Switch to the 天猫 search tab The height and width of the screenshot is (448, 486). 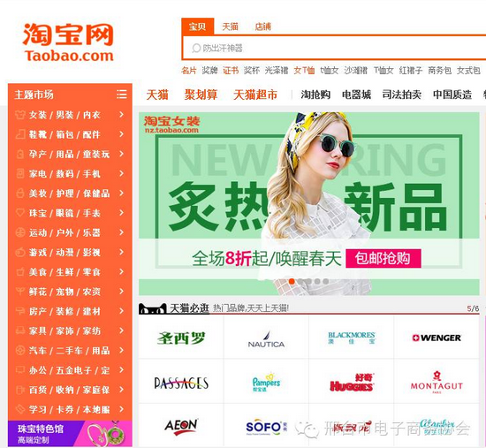click(x=230, y=27)
